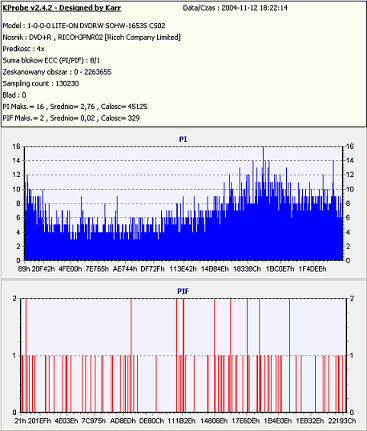Click the PIF Maks statistics line
This screenshot has width=367, height=431.
point(71,118)
